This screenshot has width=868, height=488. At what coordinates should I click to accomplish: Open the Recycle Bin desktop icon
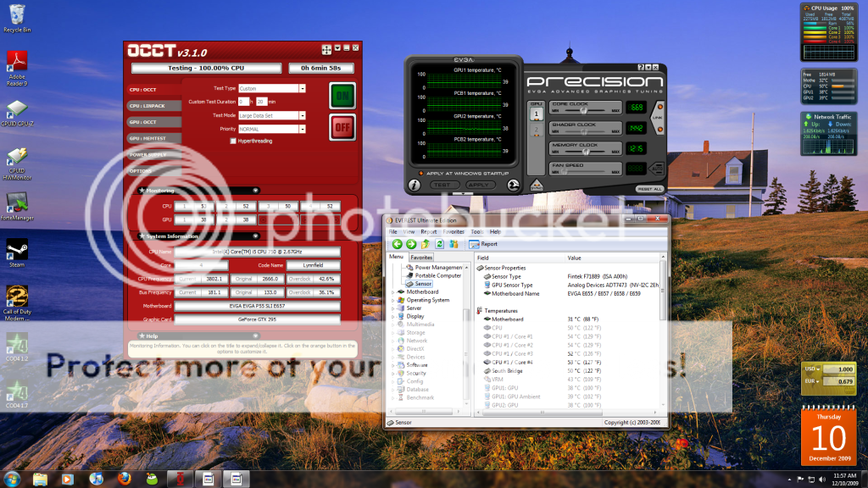pyautogui.click(x=17, y=19)
